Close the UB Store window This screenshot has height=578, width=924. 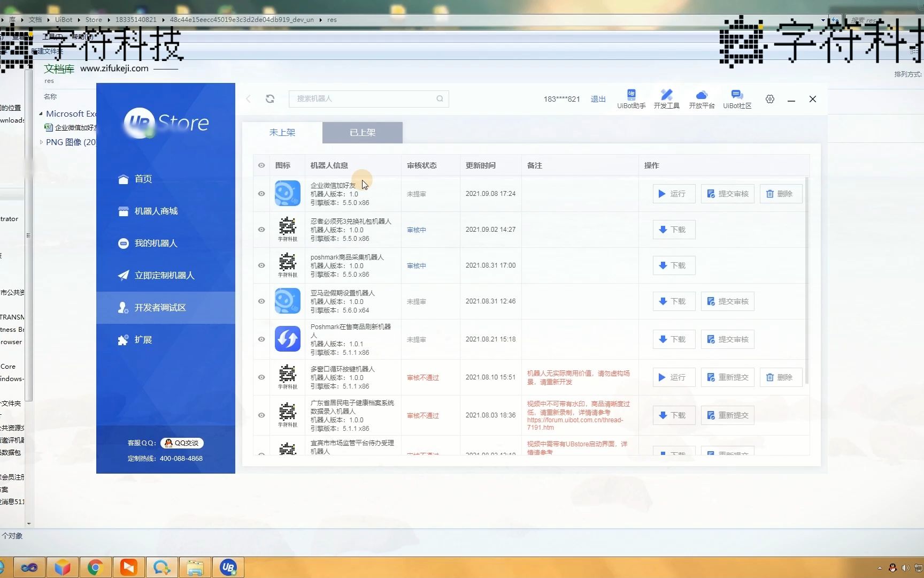[813, 99]
